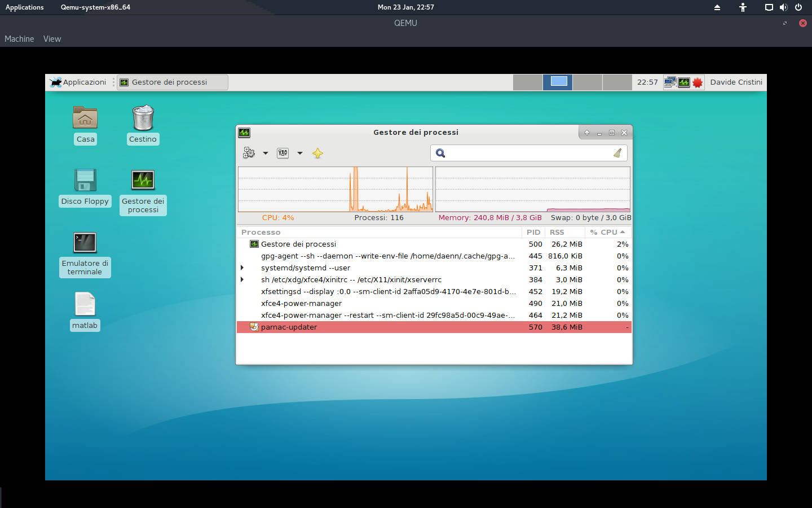Select the xfce4-power-manager row with PID 490
This screenshot has height=508, width=812.
tap(434, 303)
